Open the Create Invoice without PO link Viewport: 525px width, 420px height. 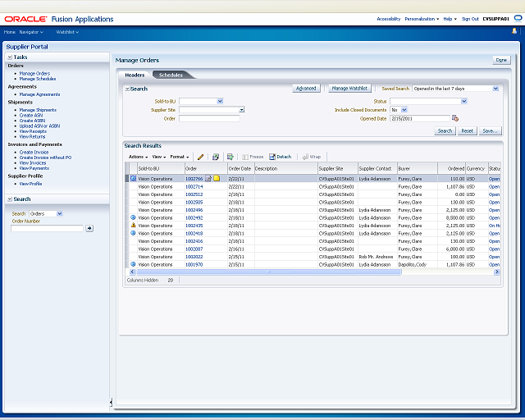tap(45, 157)
